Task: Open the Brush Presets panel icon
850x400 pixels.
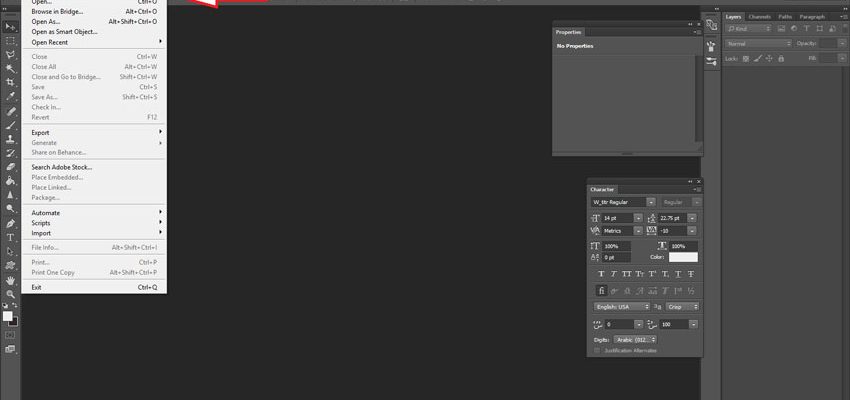Action: [711, 47]
